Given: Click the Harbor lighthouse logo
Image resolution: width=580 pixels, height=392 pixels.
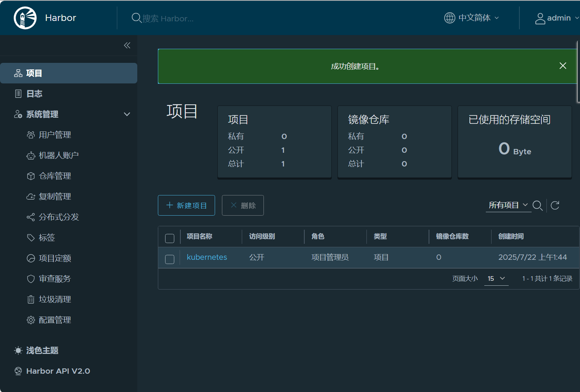Looking at the screenshot, I should coord(25,18).
